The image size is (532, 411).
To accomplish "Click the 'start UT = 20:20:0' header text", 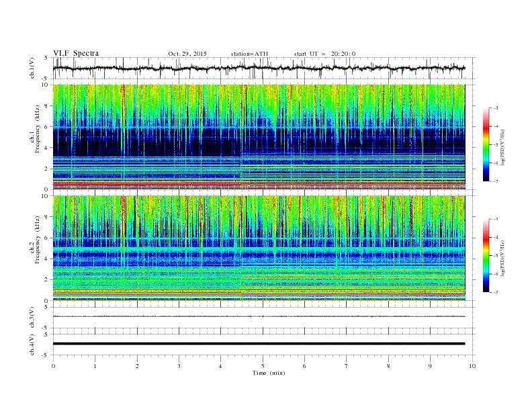I will click(324, 54).
